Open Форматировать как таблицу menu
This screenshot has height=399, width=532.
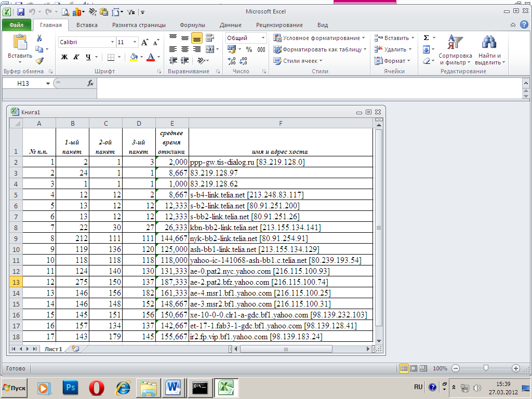pyautogui.click(x=320, y=49)
